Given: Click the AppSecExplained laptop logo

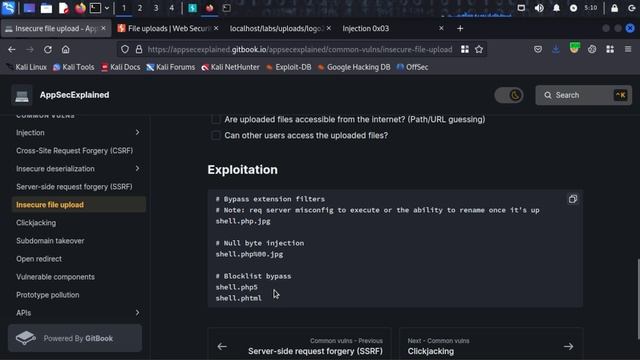Looking at the screenshot, I should click(22, 95).
